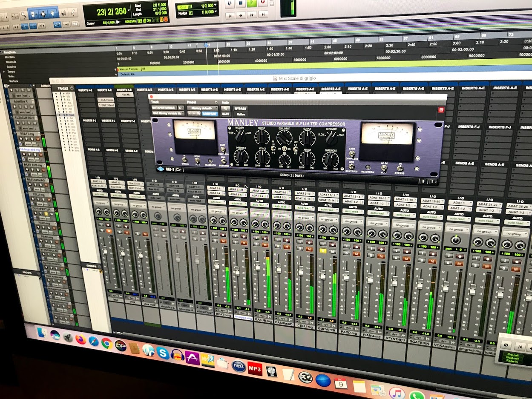Viewport: 532px width, 399px height.
Task: Click the left channel Recovery knob
Action: click(x=240, y=137)
